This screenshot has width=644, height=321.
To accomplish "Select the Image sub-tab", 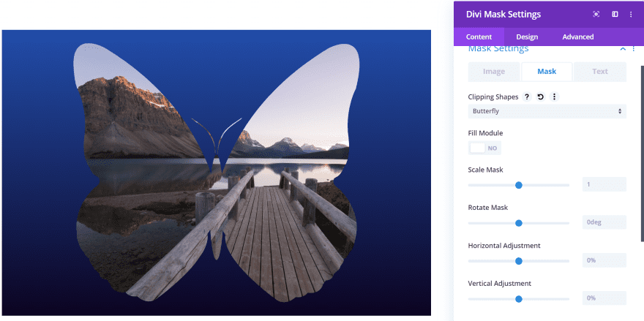I will 494,72.
